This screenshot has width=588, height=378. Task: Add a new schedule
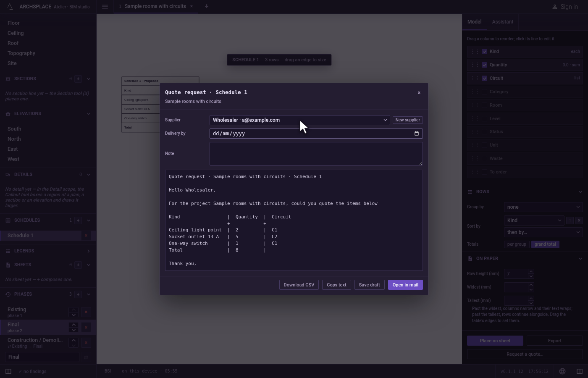[78, 220]
